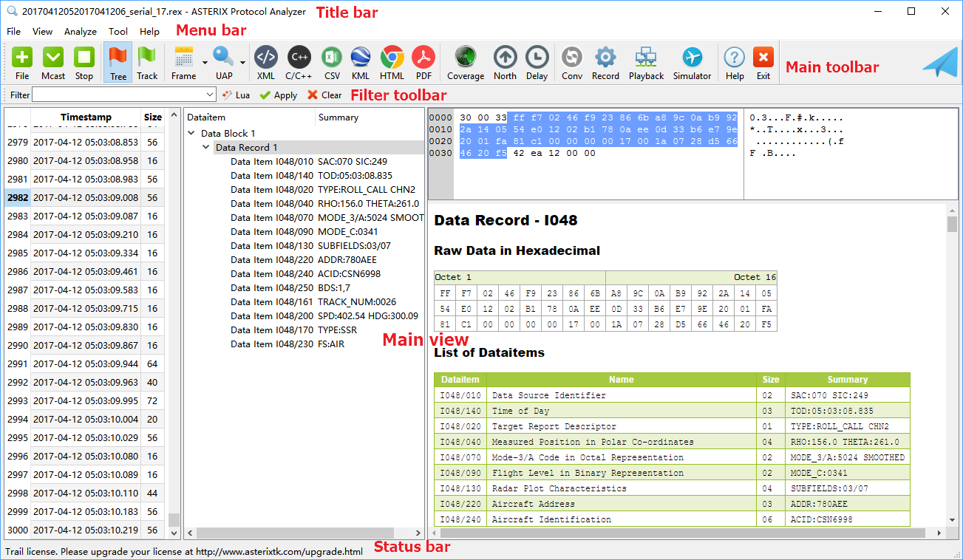Export to C/C++ code

299,63
